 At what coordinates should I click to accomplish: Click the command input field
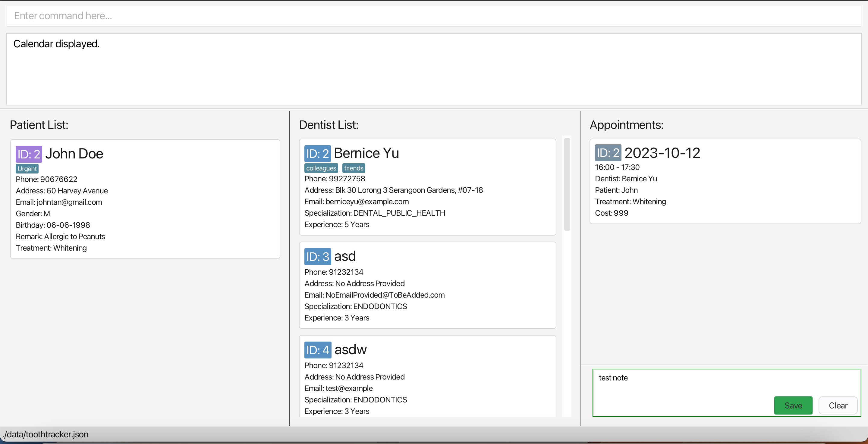click(433, 16)
